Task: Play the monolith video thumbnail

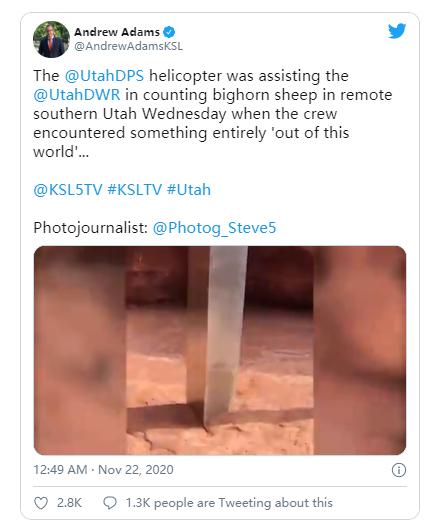Action: (x=220, y=350)
